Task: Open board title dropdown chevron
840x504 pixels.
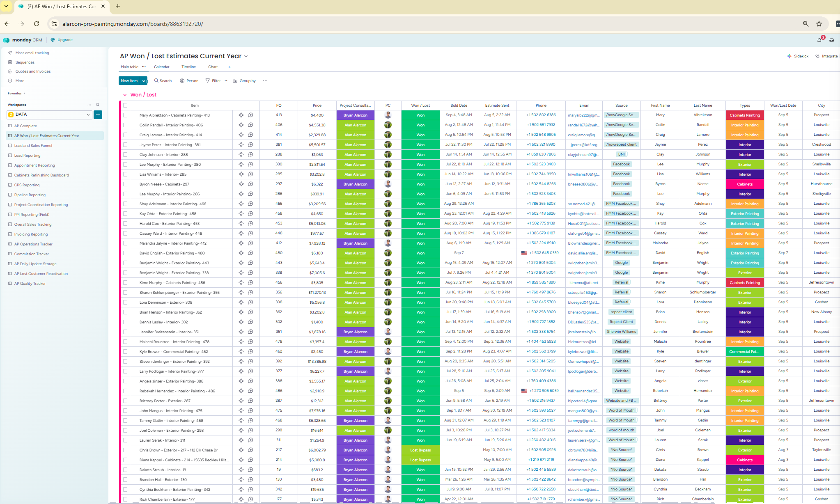Action: (x=246, y=56)
